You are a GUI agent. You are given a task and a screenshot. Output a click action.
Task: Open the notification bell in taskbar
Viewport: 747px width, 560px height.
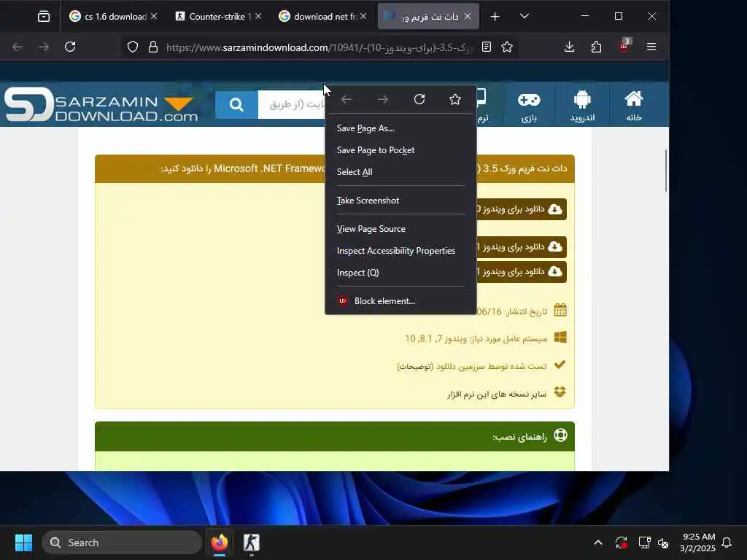(727, 542)
